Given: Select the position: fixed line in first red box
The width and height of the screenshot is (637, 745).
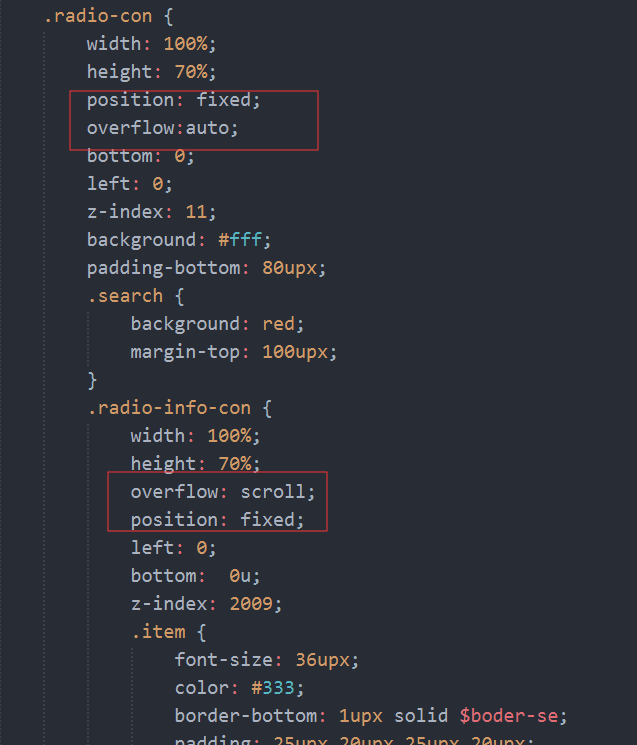Looking at the screenshot, I should pyautogui.click(x=173, y=100).
